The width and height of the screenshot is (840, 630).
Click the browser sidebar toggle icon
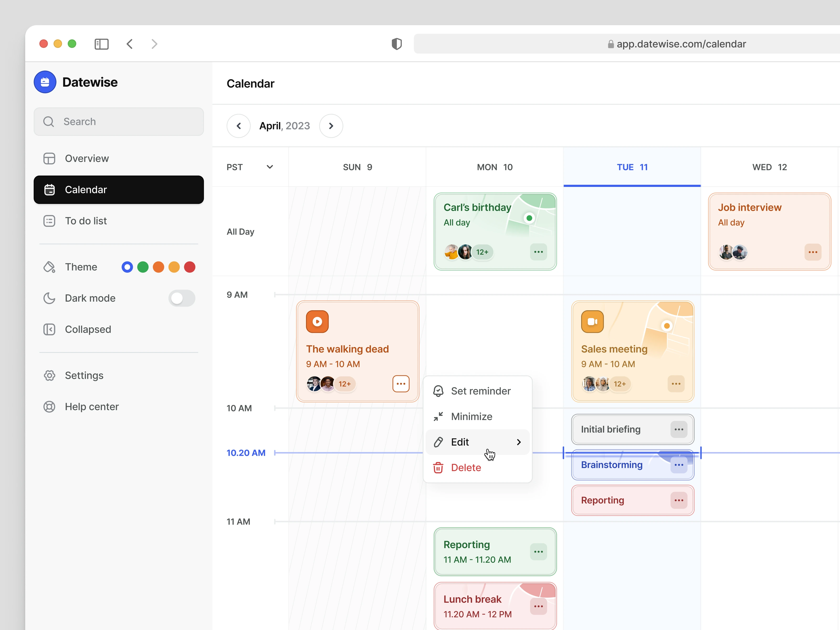tap(101, 44)
